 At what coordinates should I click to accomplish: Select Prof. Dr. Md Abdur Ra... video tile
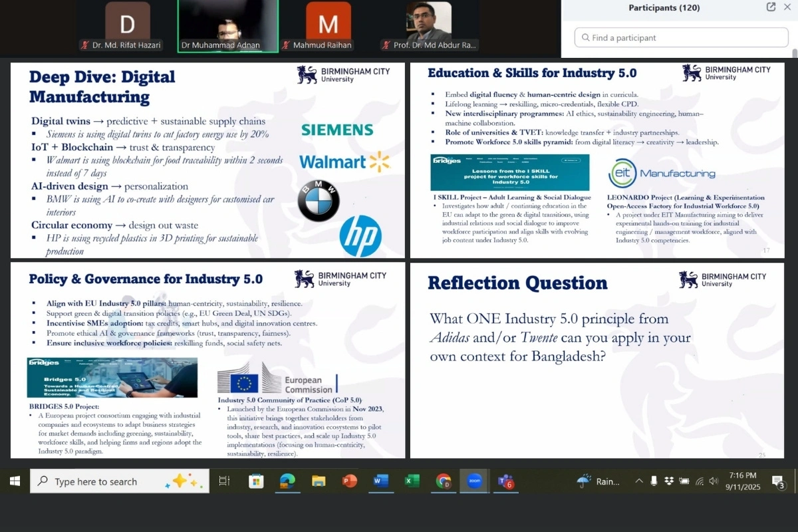[429, 27]
